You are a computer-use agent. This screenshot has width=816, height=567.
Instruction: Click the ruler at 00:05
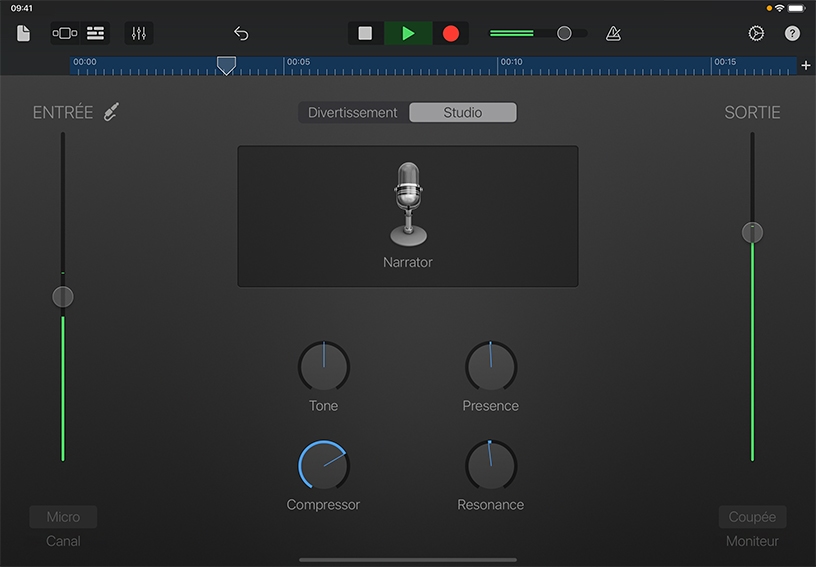(x=298, y=62)
